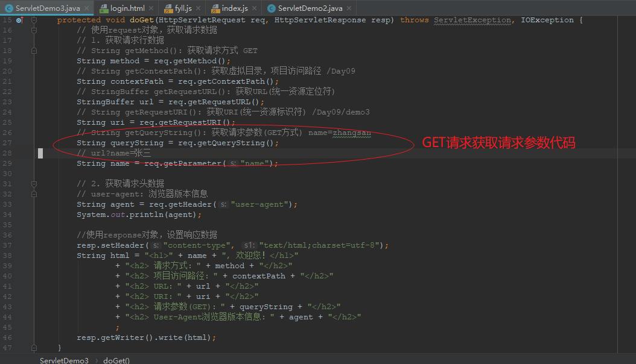Click the overridden method gutter icon on line 15
The height and width of the screenshot is (364, 636).
coord(19,20)
